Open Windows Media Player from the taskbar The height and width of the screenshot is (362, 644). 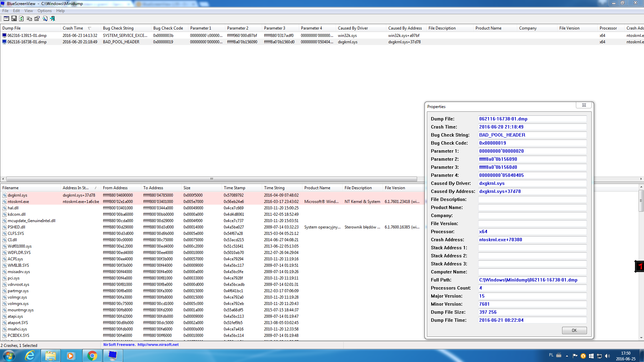coord(71,356)
